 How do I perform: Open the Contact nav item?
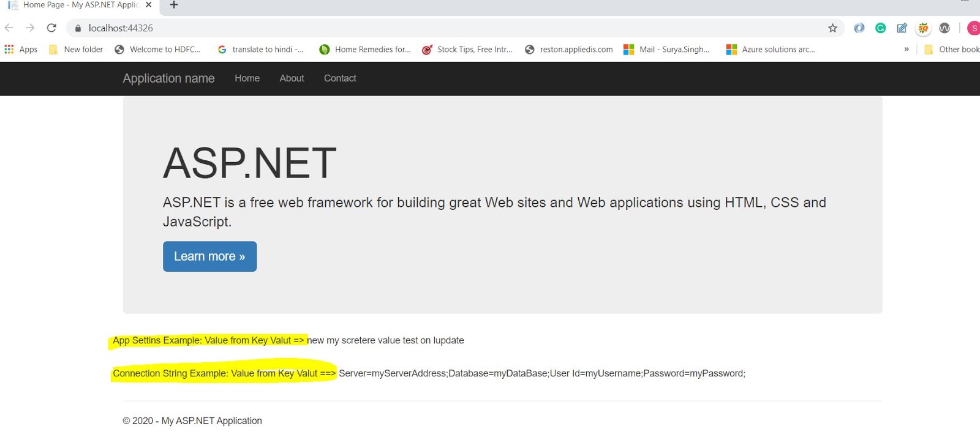tap(340, 78)
